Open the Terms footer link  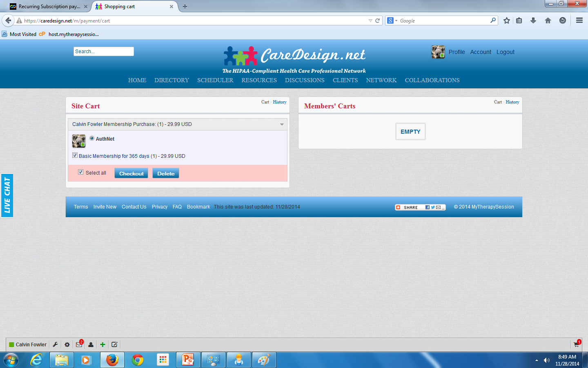pyautogui.click(x=81, y=207)
